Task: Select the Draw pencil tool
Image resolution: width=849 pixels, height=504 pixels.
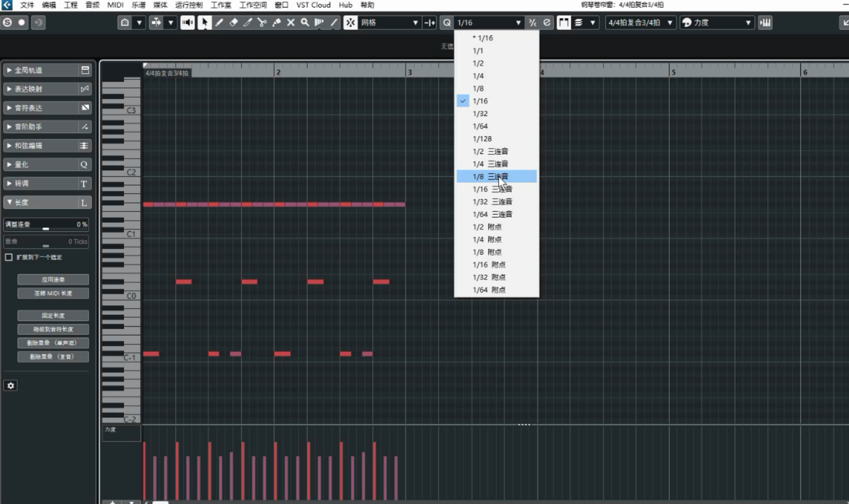Action: click(219, 22)
